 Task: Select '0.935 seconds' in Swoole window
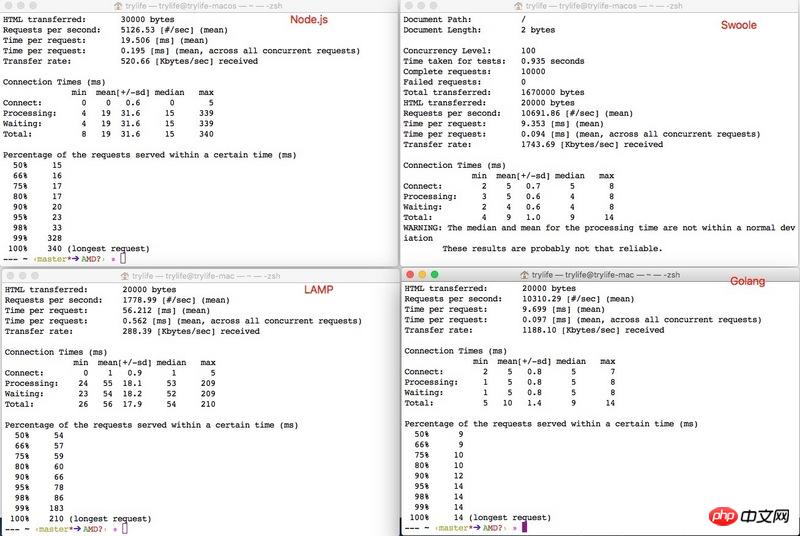point(553,61)
